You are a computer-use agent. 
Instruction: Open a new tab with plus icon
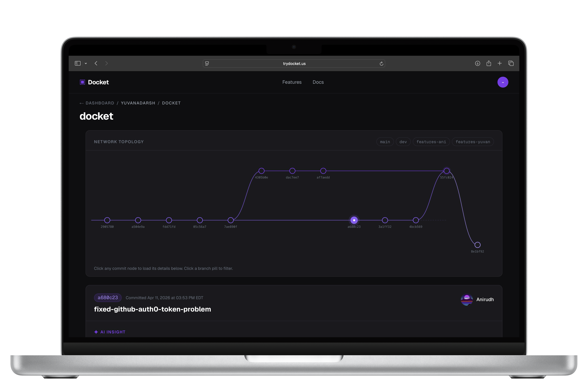[500, 63]
